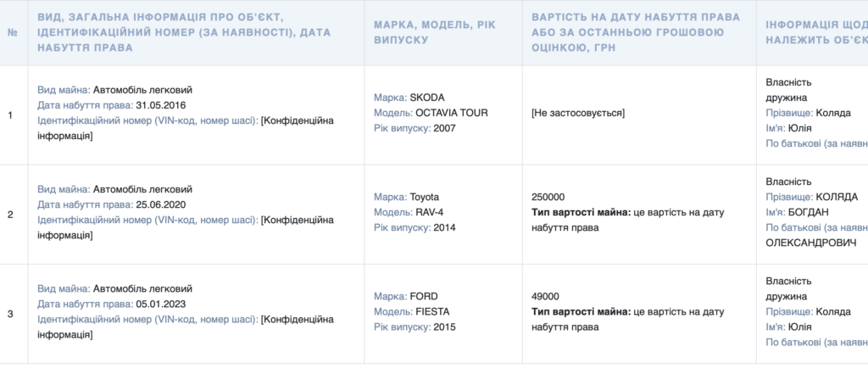The height and width of the screenshot is (380, 868).
Task: Select the FIESTA model text
Action: 432,312
